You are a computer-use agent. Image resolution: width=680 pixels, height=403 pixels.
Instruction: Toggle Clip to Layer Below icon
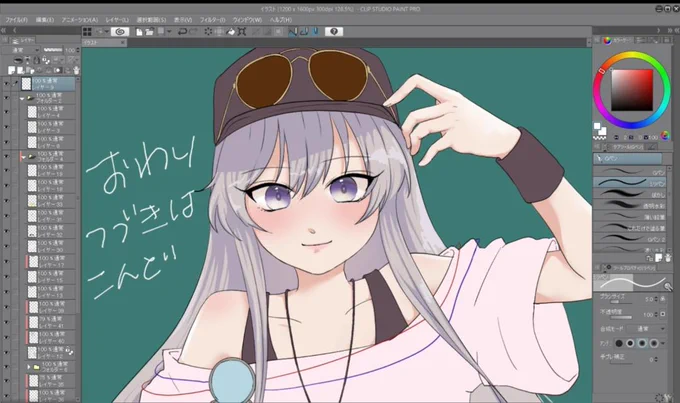(19, 60)
